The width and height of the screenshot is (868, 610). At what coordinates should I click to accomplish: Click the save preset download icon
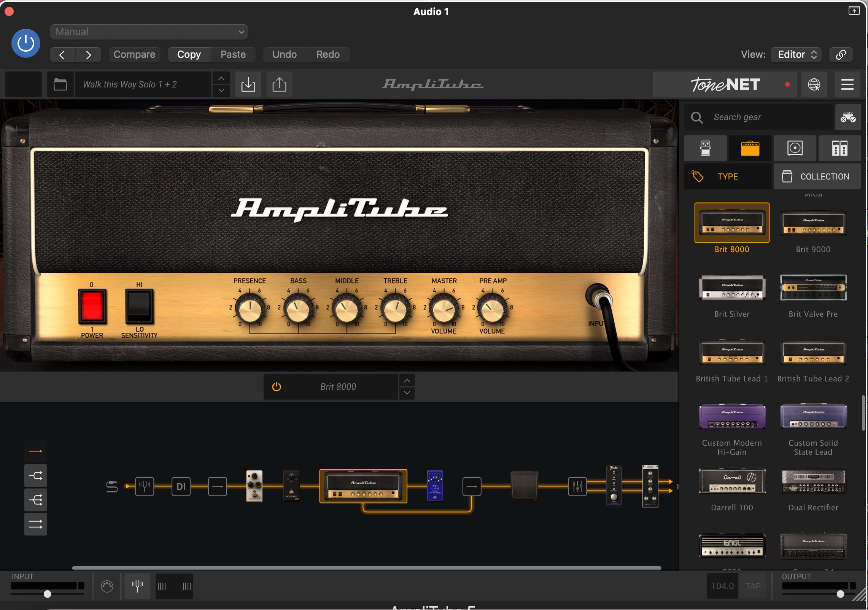point(248,84)
